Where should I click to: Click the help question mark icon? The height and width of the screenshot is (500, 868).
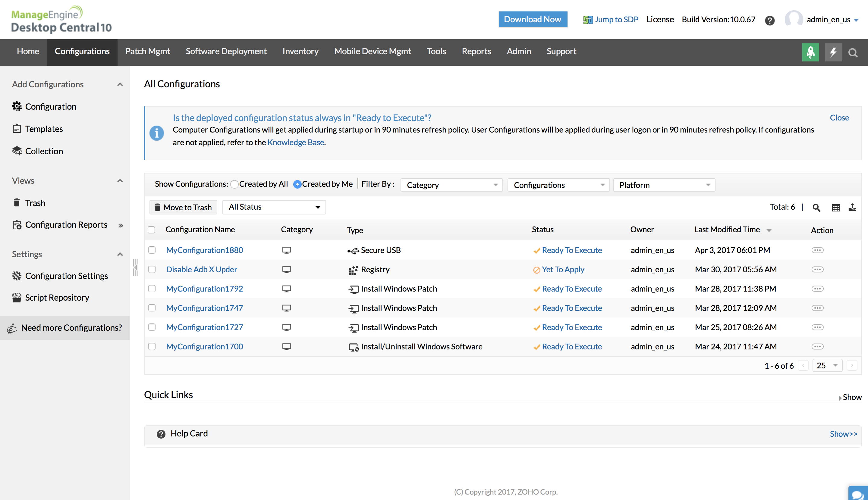(x=769, y=20)
